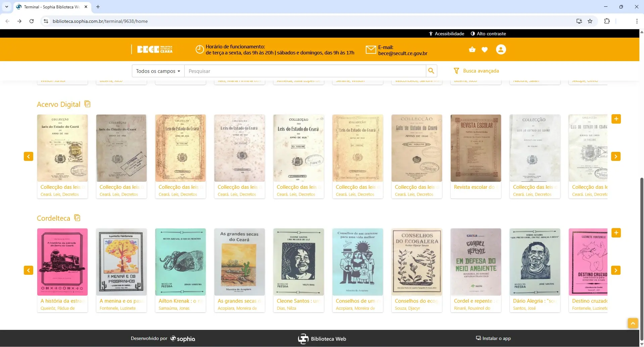Click the search magnifier icon
The width and height of the screenshot is (644, 347).
(432, 71)
